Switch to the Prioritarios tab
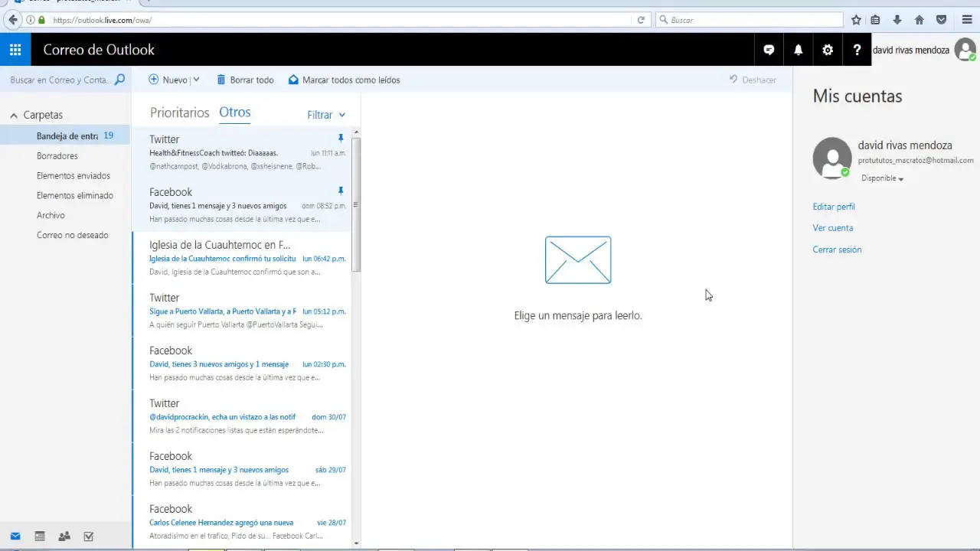 tap(179, 112)
